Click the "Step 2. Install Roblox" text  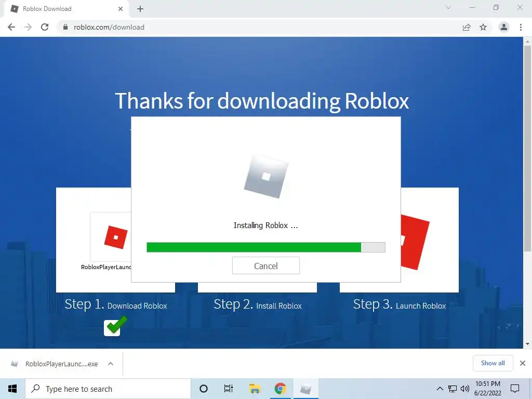[258, 304]
